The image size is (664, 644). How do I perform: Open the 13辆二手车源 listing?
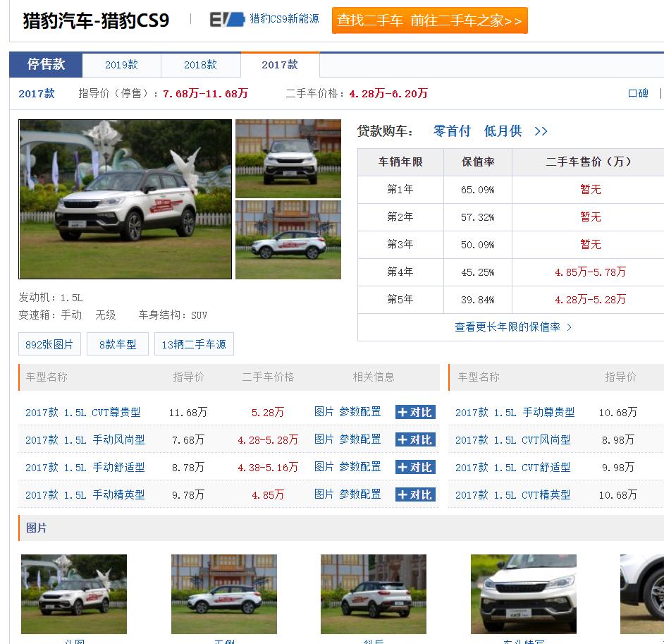[x=194, y=344]
